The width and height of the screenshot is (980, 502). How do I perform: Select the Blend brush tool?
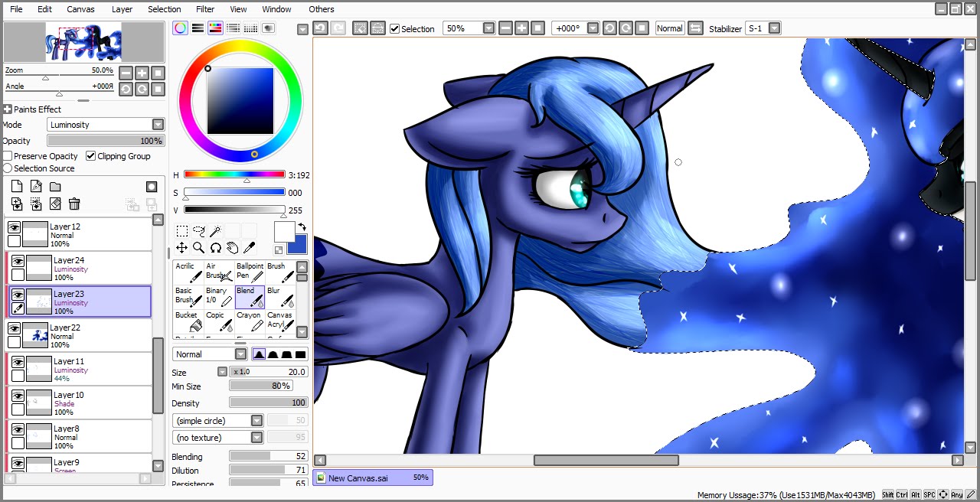click(250, 297)
